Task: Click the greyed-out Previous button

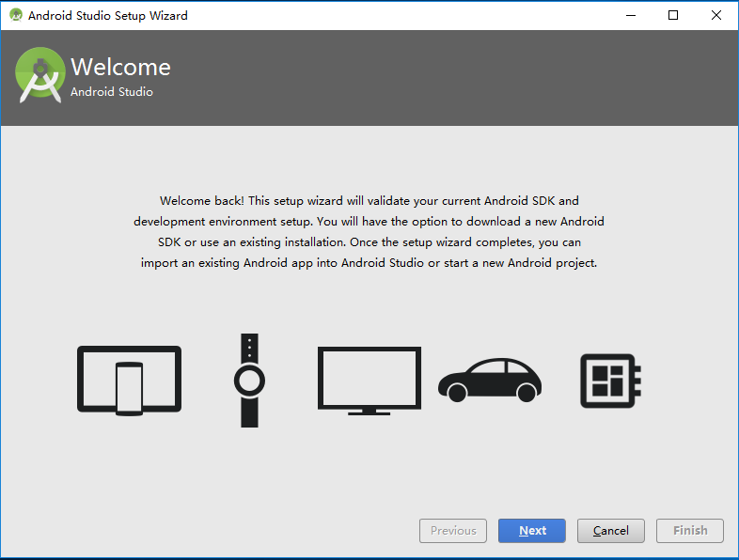Action: [x=453, y=531]
